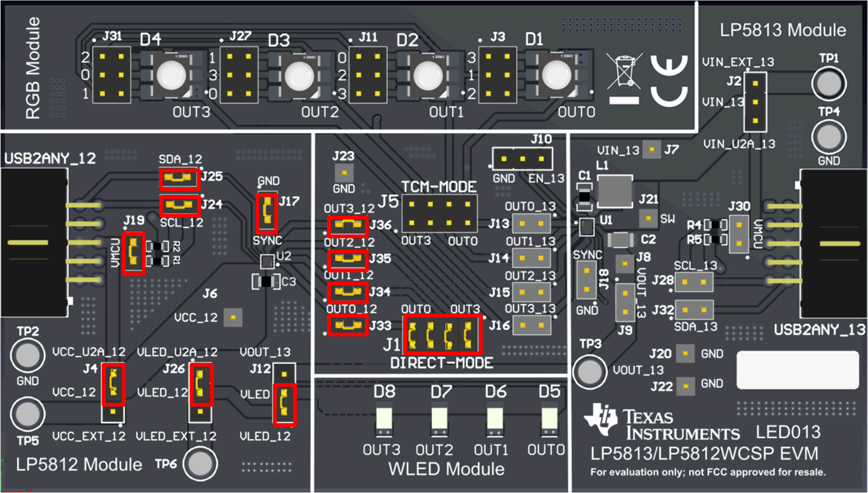Select test point TP2 GND

tap(27, 356)
